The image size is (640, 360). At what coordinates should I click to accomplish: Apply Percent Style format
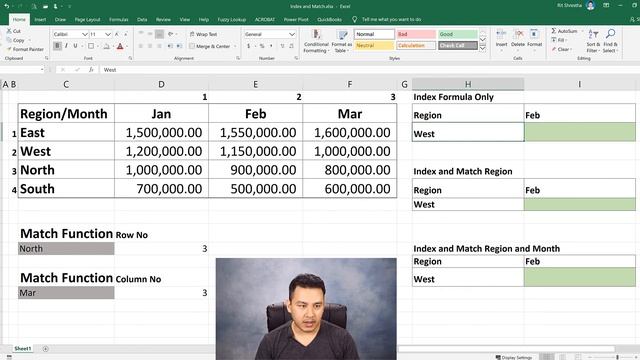(x=262, y=46)
